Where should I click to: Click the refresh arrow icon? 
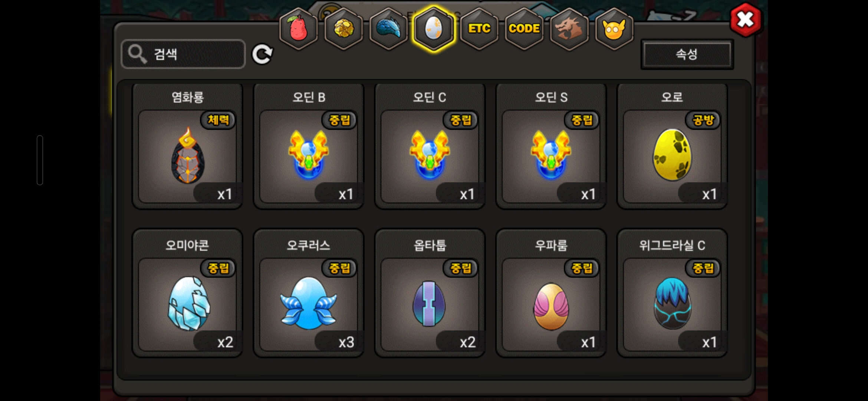tap(262, 55)
